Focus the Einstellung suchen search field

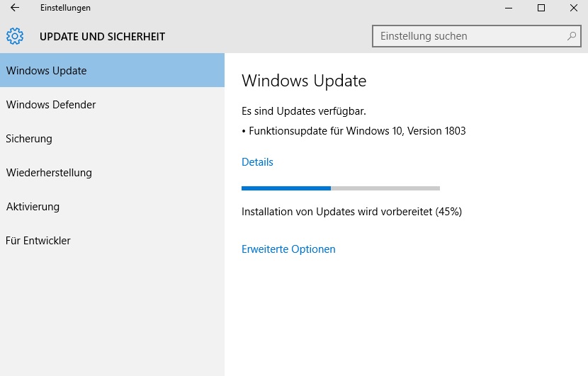pyautogui.click(x=477, y=36)
